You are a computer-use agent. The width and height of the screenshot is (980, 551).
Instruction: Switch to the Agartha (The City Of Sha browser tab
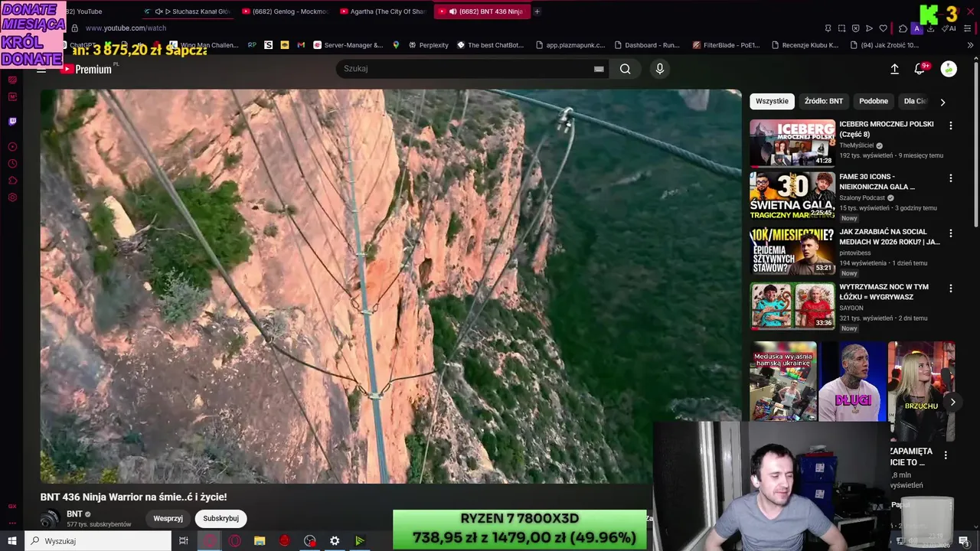click(383, 11)
